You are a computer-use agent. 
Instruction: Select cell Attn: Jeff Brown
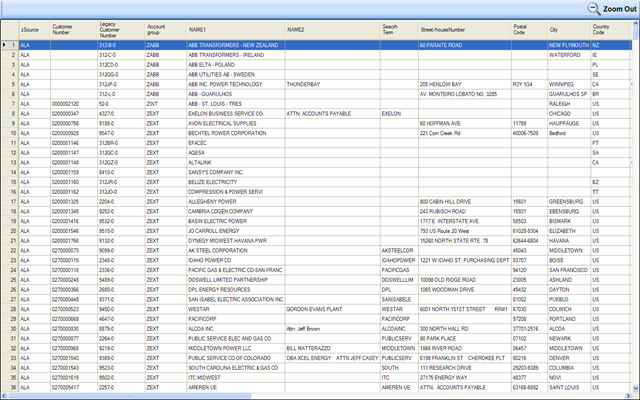(332, 329)
